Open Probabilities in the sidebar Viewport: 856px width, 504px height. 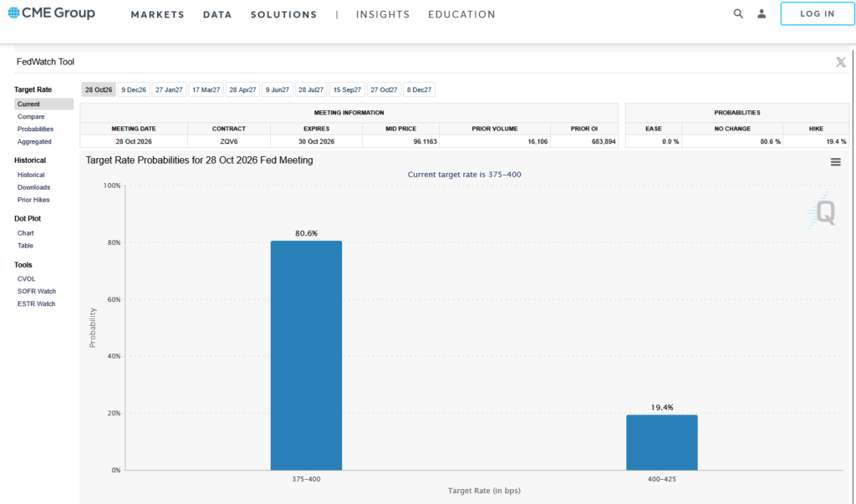pos(35,130)
